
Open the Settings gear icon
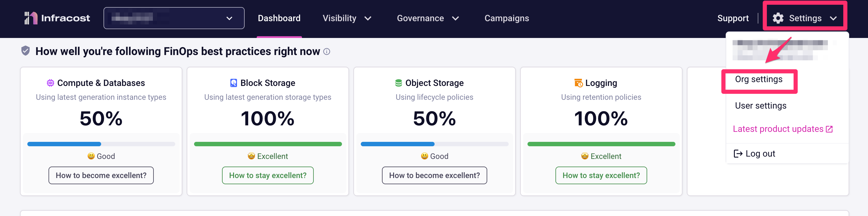(x=778, y=18)
